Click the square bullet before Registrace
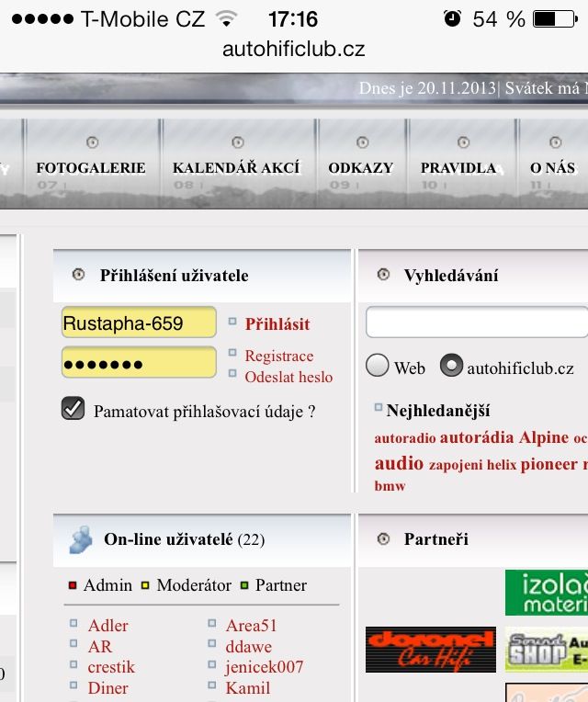 (232, 353)
